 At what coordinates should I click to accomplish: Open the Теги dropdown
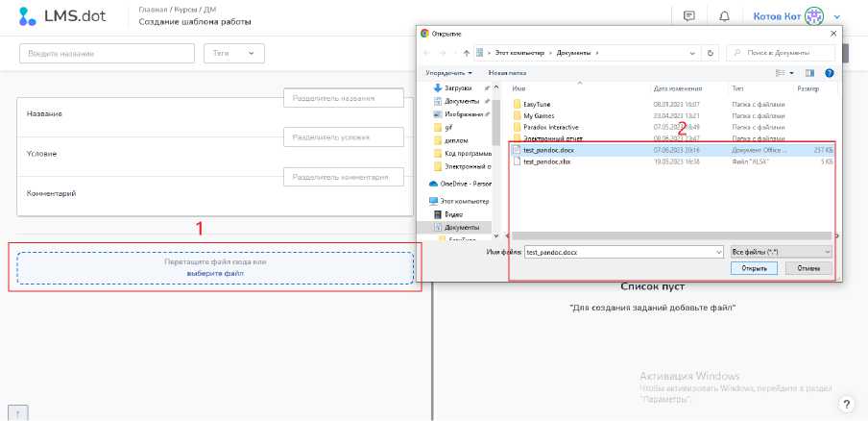pos(234,53)
